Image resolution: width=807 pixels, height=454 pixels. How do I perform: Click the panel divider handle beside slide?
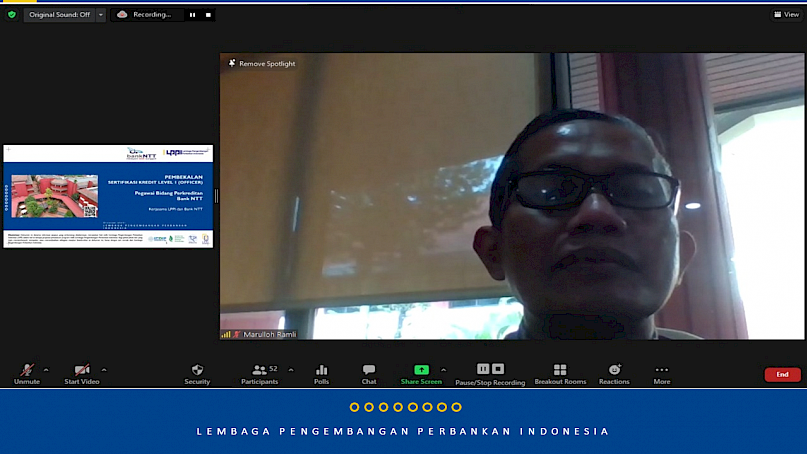click(216, 196)
